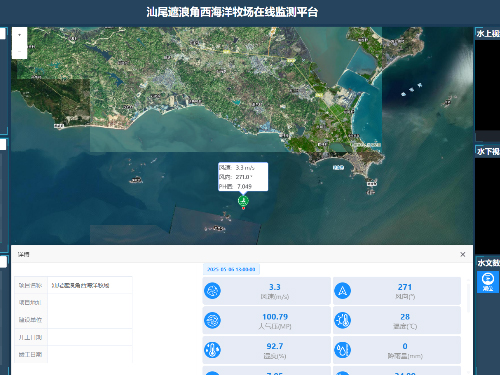Screen dimensions: 500x375
Task: Click the project name value 汕尾遮浪角西海洋牧场
Action: pos(80,285)
